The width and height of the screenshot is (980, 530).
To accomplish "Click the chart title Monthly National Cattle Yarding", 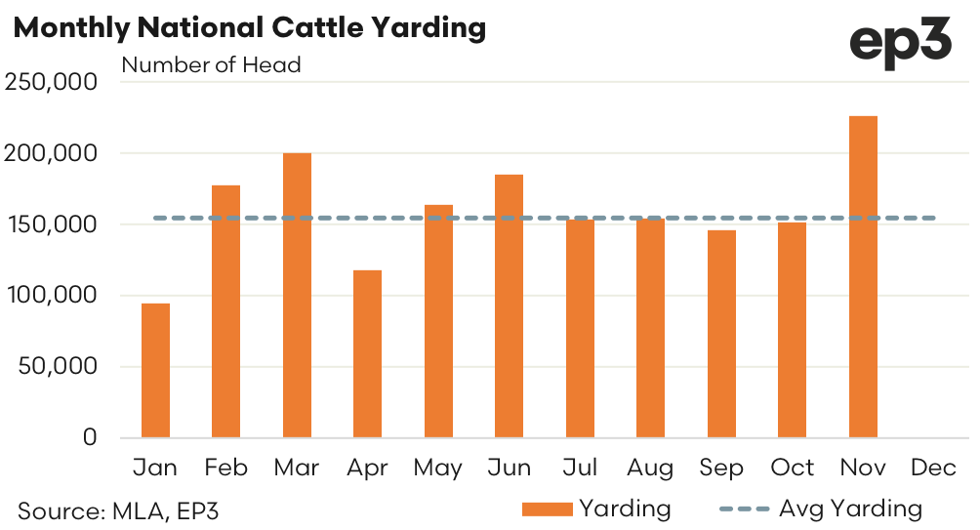I will pos(250,27).
